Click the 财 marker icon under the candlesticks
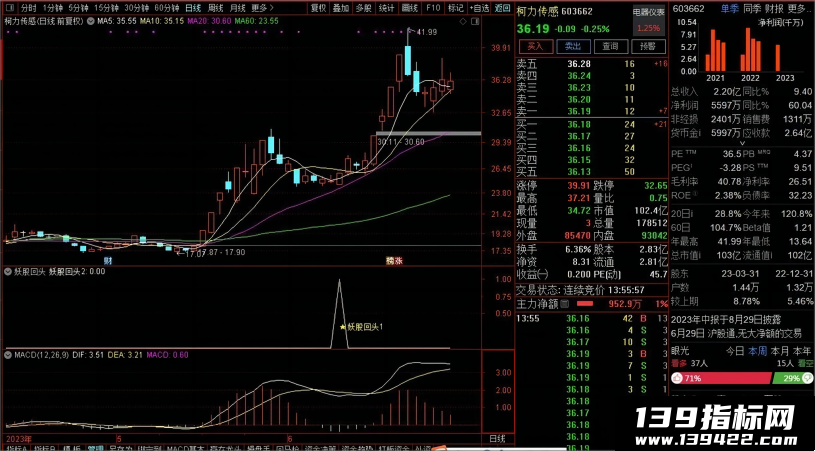The image size is (815, 451). point(108,259)
